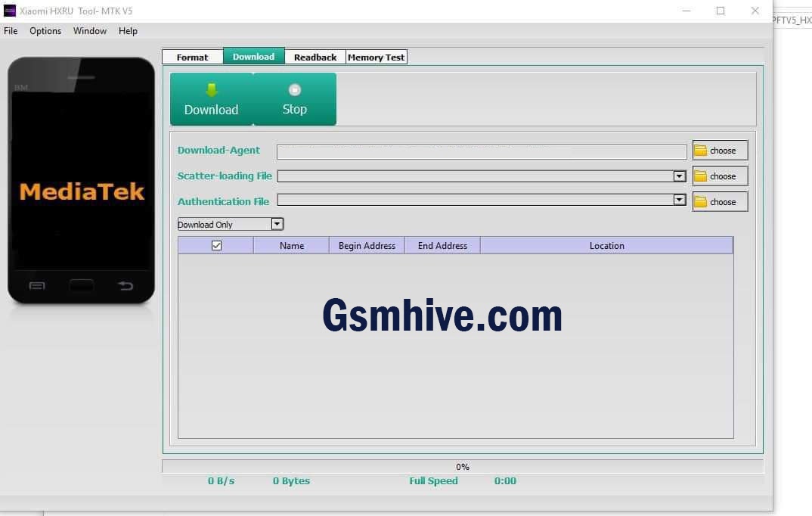Viewport: 812px width, 516px height.
Task: Switch to the Format tab
Action: click(192, 57)
